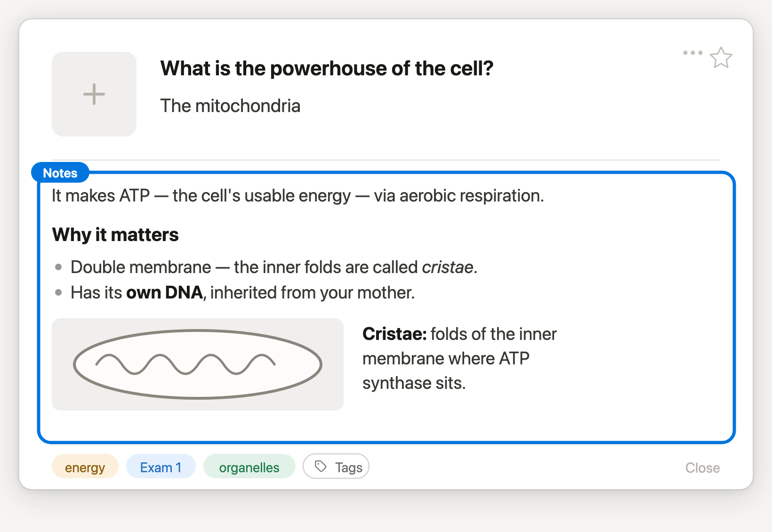Close the card editor
Viewport: 772px width, 532px height.
click(x=702, y=468)
